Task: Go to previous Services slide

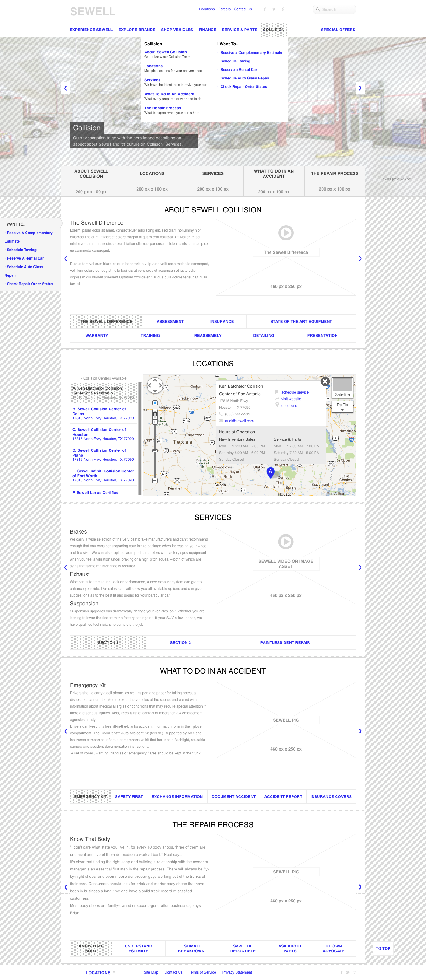Action: pyautogui.click(x=65, y=568)
